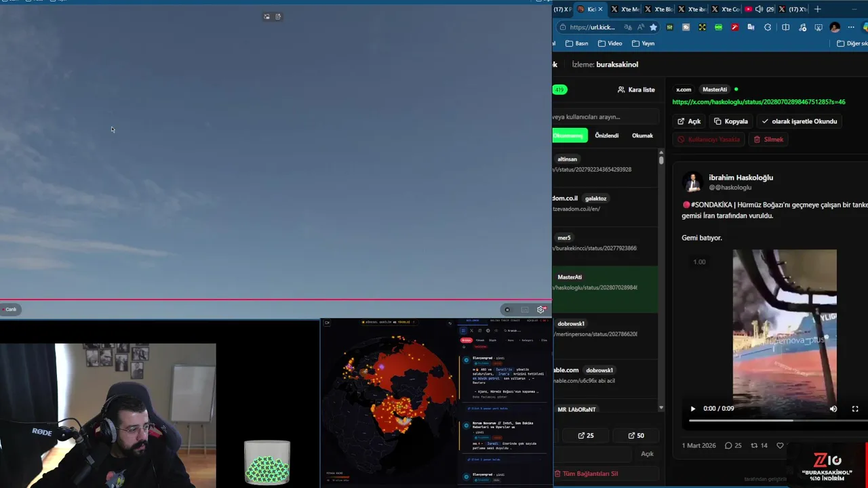Click the read aloud icon
The image size is (868, 488).
(641, 27)
